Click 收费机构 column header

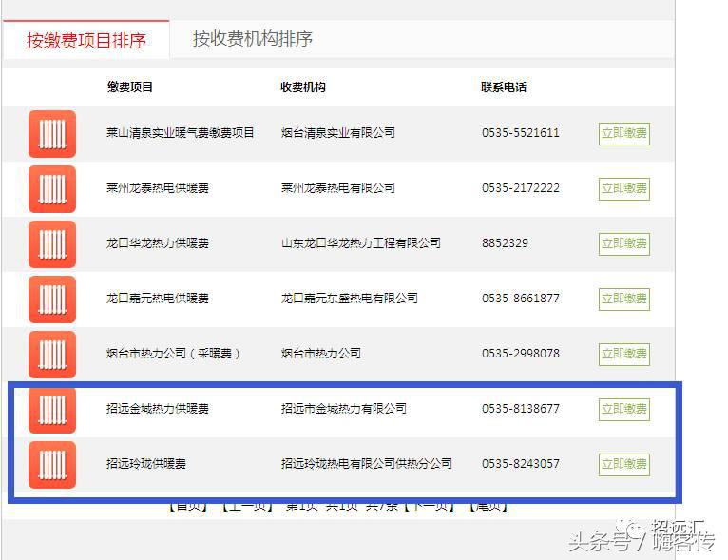click(303, 87)
